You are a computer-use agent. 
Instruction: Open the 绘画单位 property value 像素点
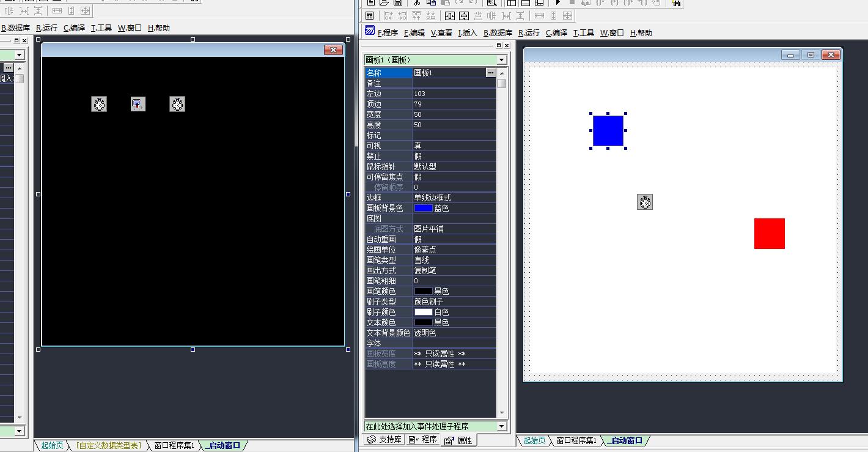point(454,250)
